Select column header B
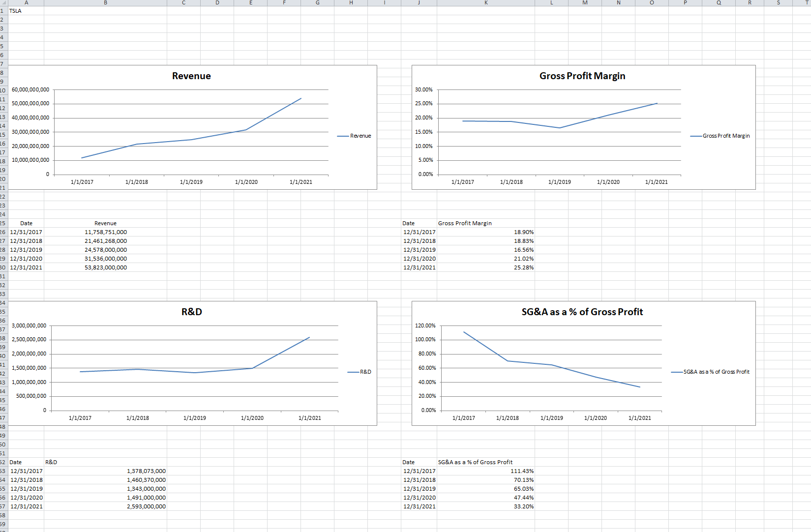This screenshot has height=532, width=811. point(105,3)
